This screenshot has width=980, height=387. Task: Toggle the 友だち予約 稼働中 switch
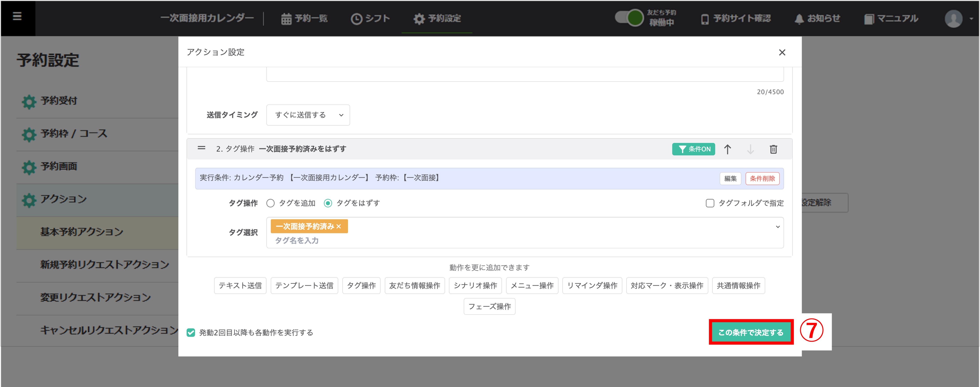[630, 18]
